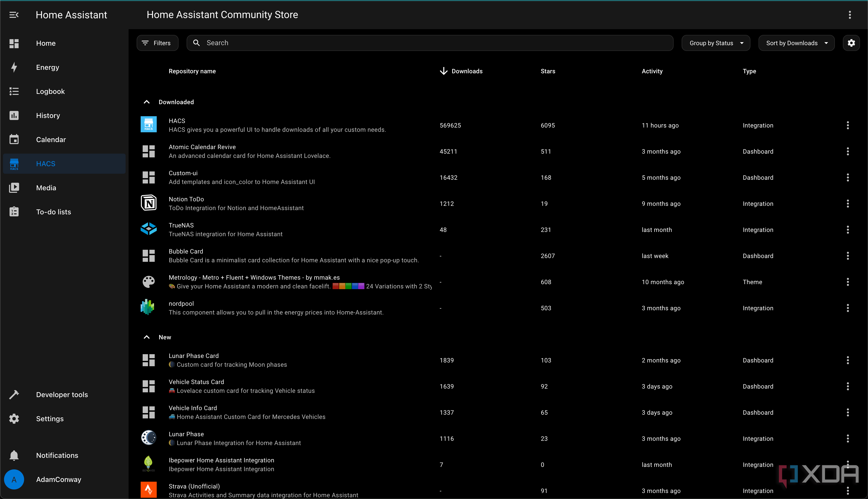
Task: Click the 2607 stars value
Action: (548, 256)
